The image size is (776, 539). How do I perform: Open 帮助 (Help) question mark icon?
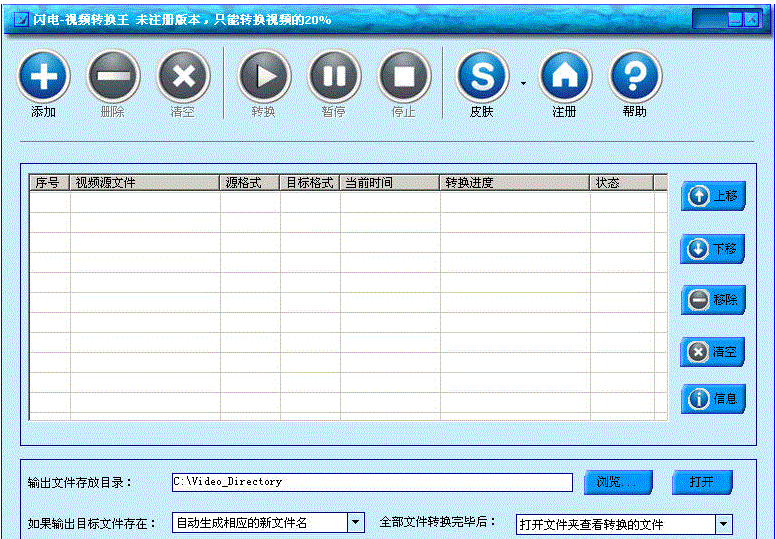[635, 76]
